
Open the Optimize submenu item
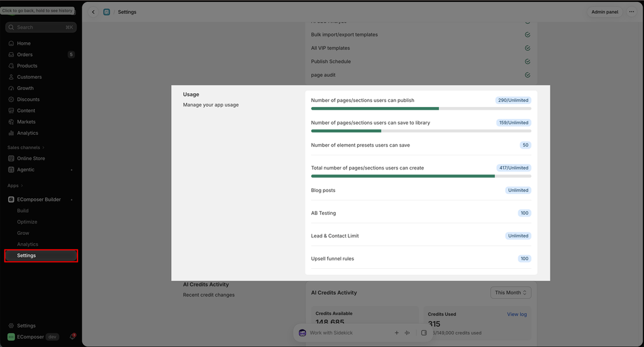27,222
